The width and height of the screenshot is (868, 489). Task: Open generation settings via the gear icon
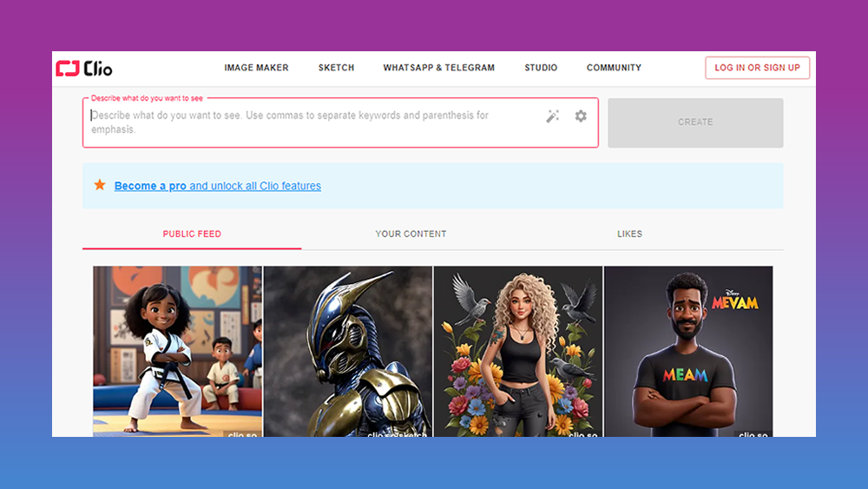tap(581, 116)
